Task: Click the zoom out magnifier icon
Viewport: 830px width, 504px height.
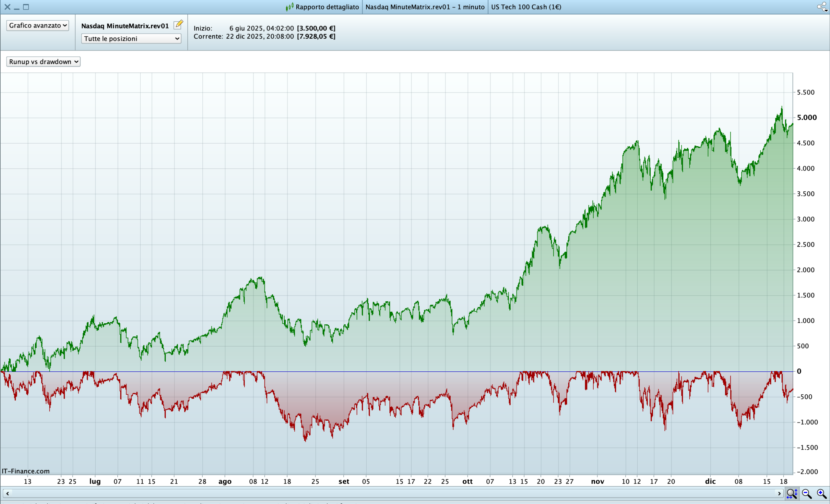Action: [x=807, y=494]
